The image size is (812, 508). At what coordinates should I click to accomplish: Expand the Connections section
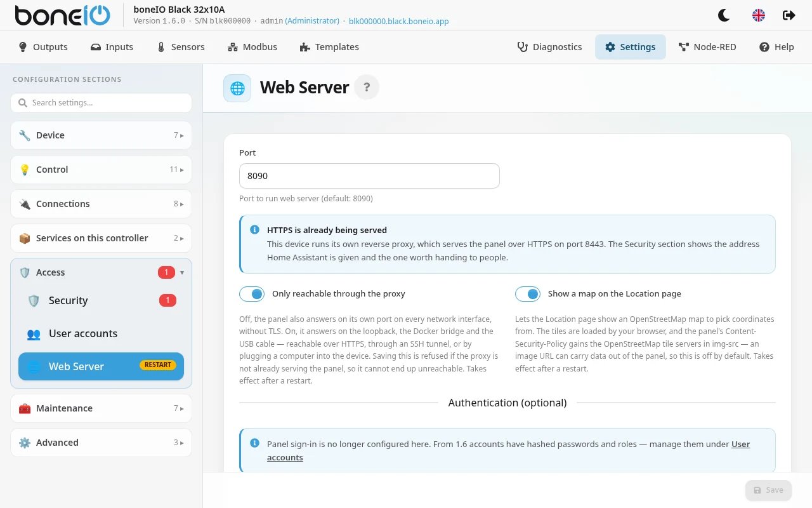[x=101, y=204]
